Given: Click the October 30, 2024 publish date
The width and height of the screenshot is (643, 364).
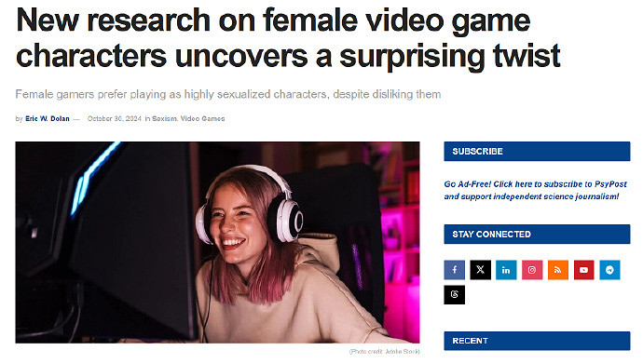Looking at the screenshot, I should pos(115,119).
